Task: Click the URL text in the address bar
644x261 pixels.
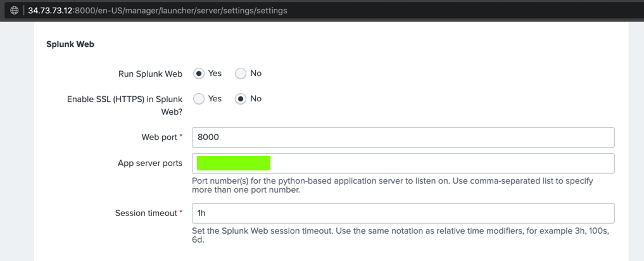Action: pos(157,11)
